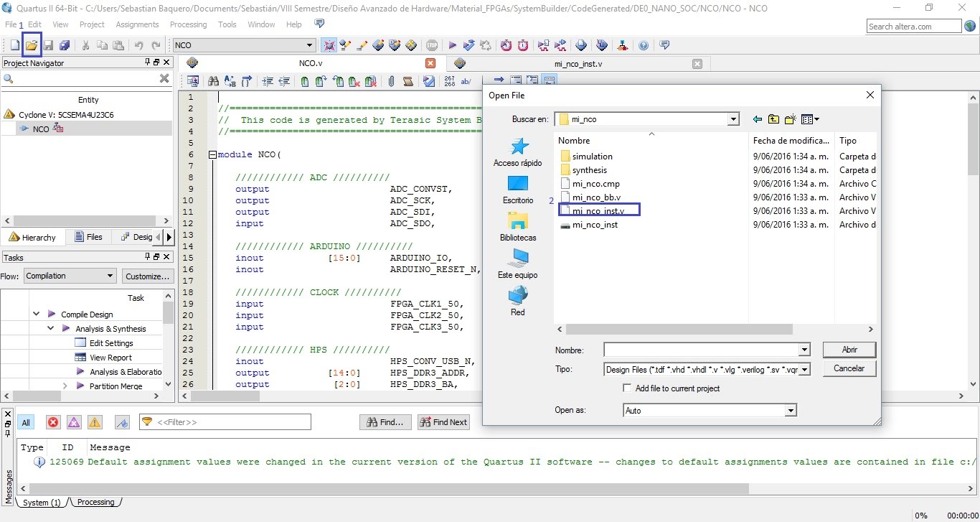Image resolution: width=980 pixels, height=522 pixels.
Task: Click the Replace A-B icon in editor toolbar
Action: point(230,81)
